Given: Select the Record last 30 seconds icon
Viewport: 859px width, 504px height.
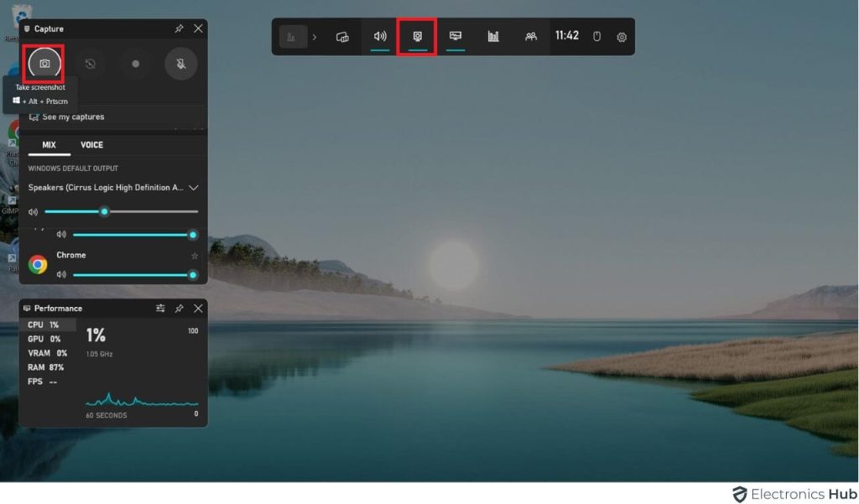Looking at the screenshot, I should (x=90, y=64).
